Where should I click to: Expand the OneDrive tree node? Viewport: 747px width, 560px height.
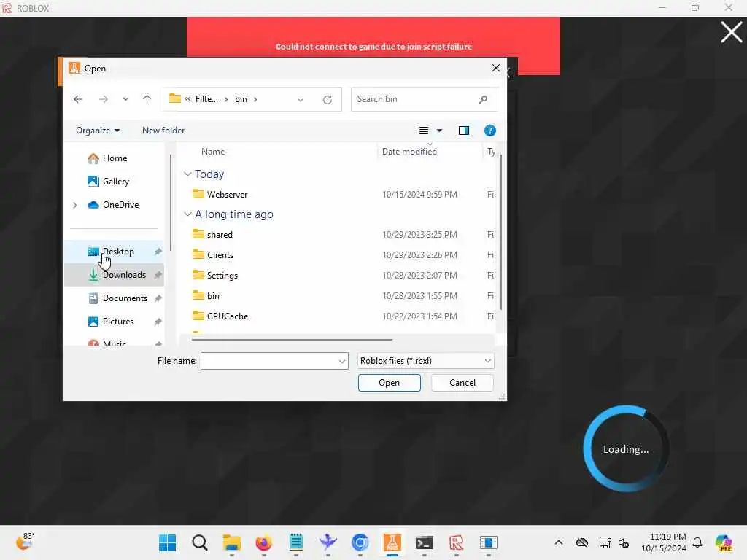75,205
